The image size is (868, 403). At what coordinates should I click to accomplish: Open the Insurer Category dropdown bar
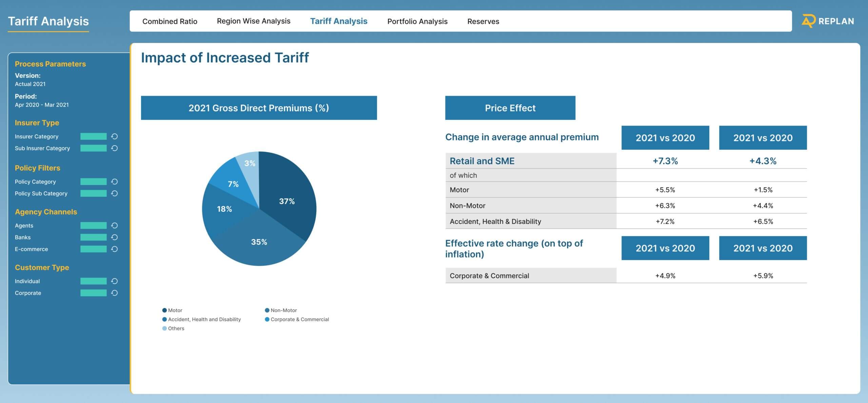click(x=93, y=136)
